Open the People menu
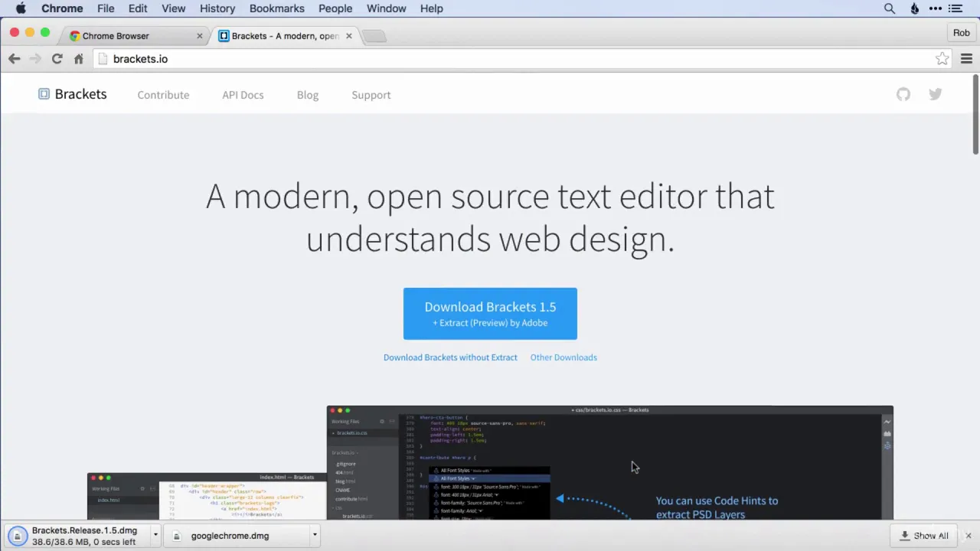 (335, 8)
